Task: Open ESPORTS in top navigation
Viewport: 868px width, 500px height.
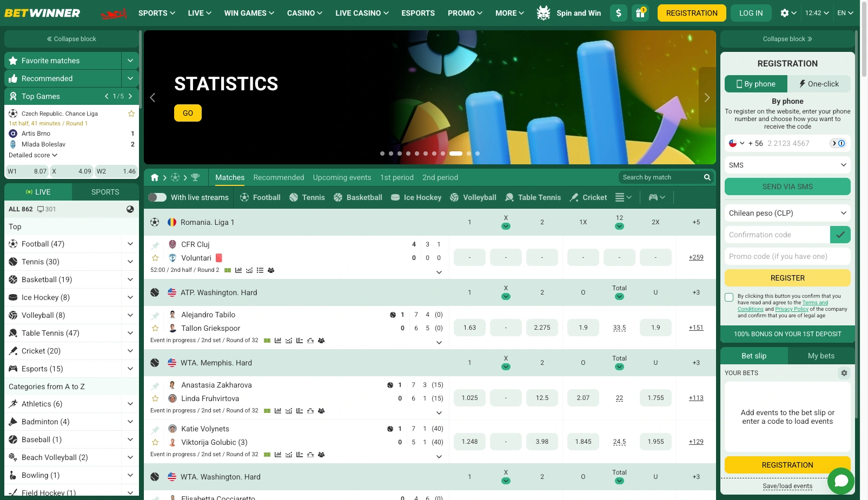Action: point(418,13)
